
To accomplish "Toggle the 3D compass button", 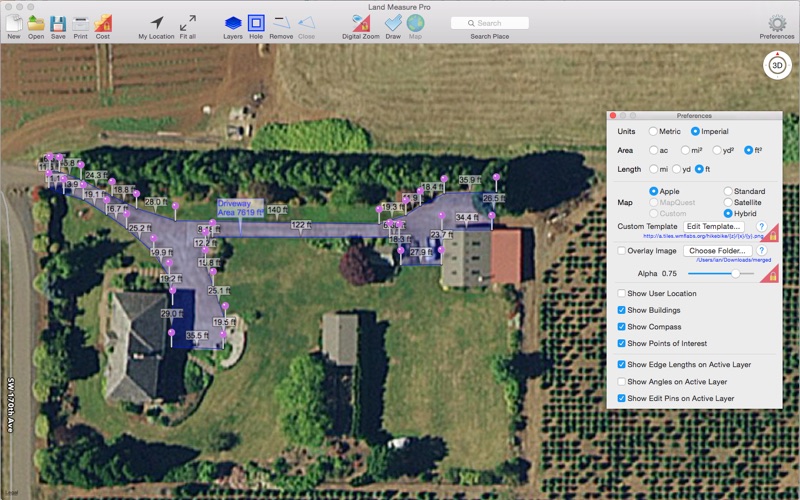I will (777, 65).
